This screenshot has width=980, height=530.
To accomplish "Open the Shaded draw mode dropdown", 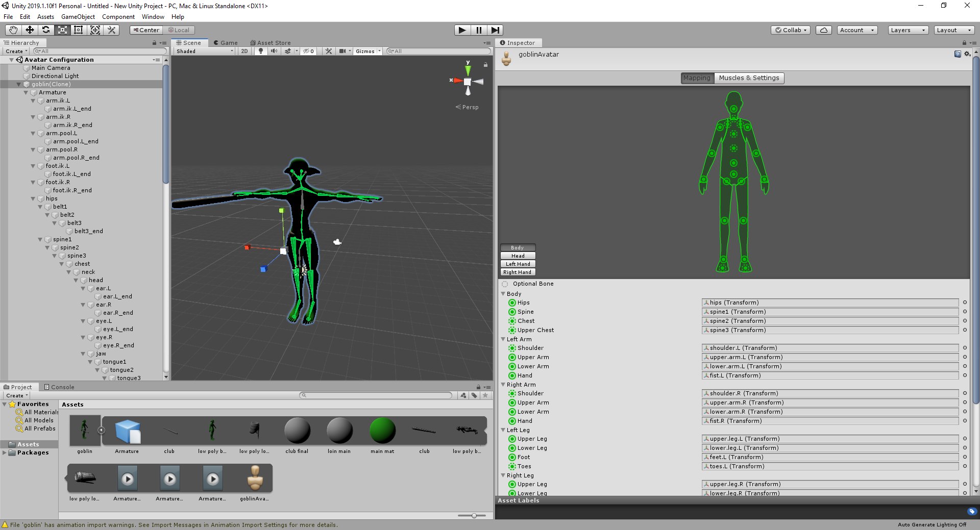I will click(204, 51).
